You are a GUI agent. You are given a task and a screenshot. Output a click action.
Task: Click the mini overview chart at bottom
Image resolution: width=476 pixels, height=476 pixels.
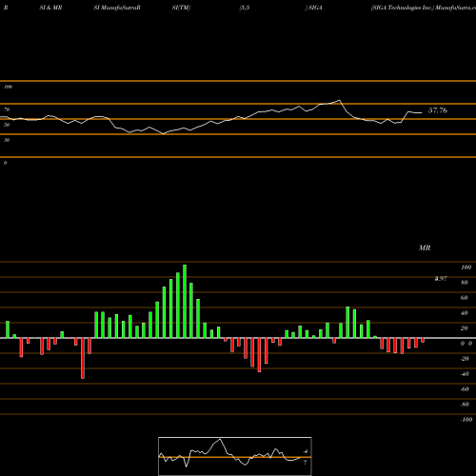(235, 456)
